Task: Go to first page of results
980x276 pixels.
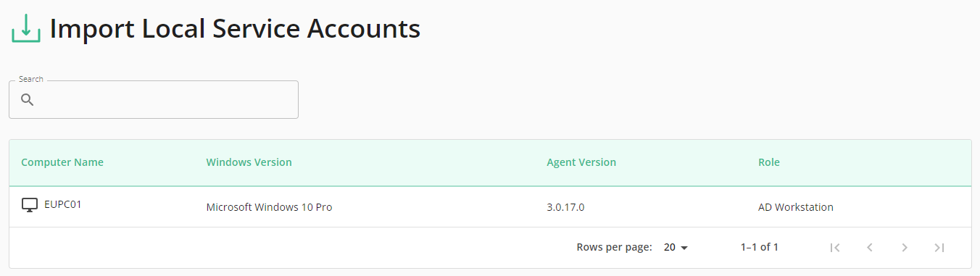Action: click(835, 248)
